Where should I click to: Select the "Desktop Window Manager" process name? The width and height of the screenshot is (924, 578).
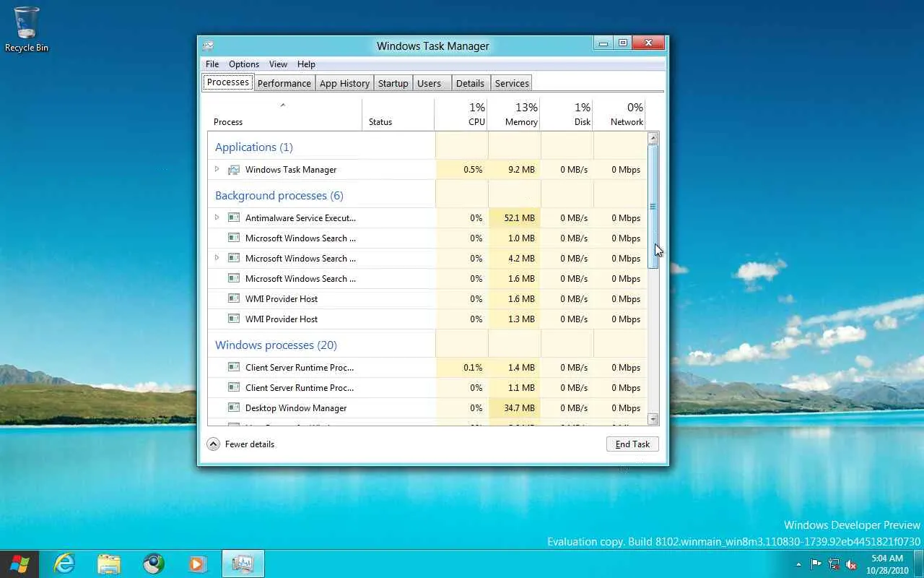[296, 408]
